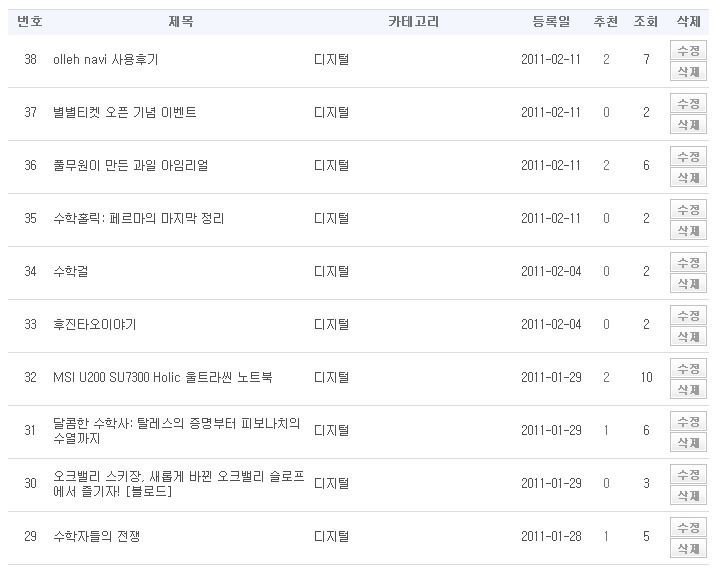Viewport: 720px width, 575px height.
Task: Select 디지털 category in post 38 row
Action: [331, 59]
